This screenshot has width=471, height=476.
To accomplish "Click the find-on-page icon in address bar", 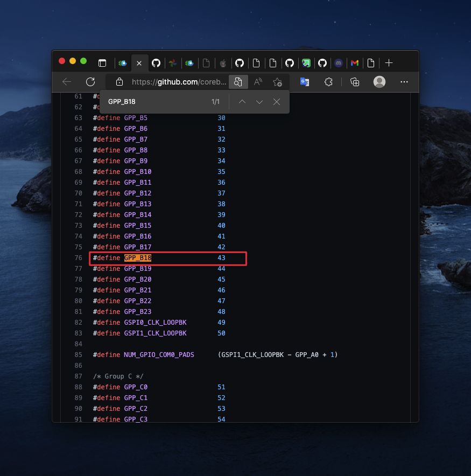I will click(237, 82).
